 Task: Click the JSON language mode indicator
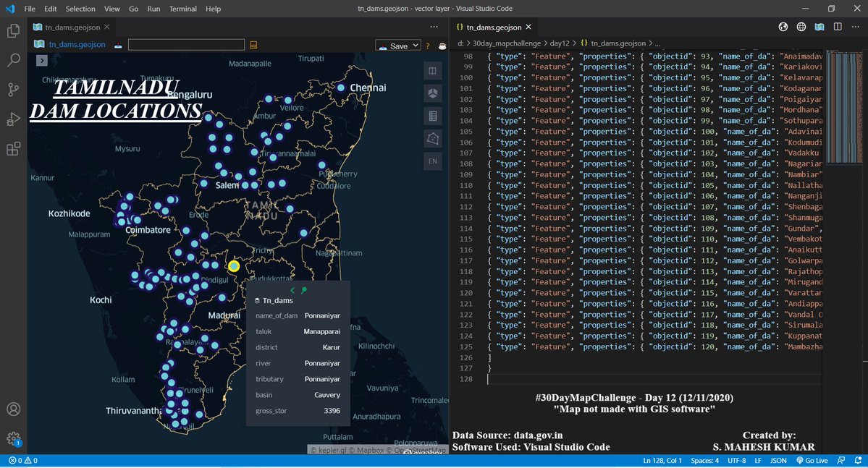pyautogui.click(x=778, y=461)
